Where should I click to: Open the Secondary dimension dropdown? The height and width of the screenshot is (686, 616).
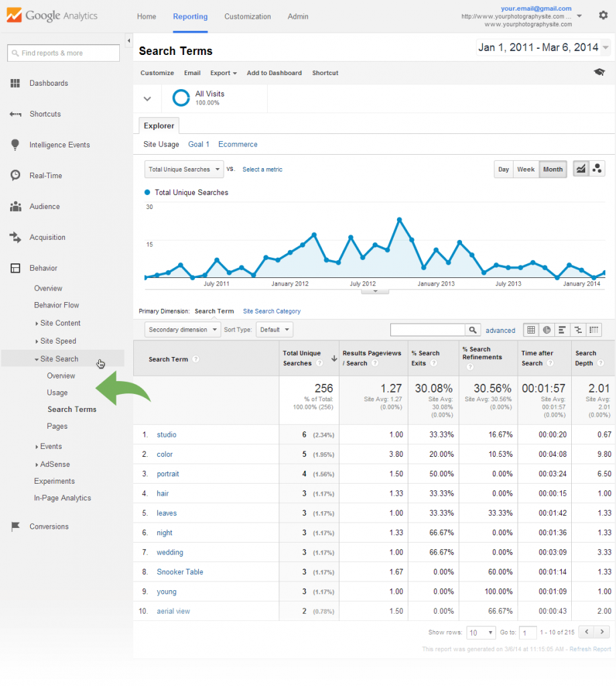[183, 329]
